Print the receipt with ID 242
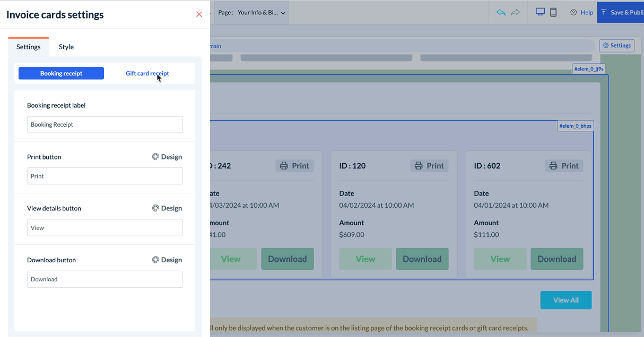 [294, 166]
